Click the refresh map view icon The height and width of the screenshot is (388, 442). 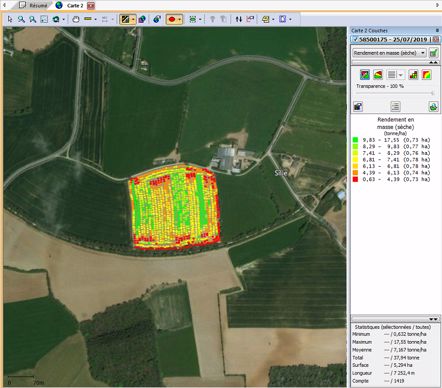tap(56, 19)
